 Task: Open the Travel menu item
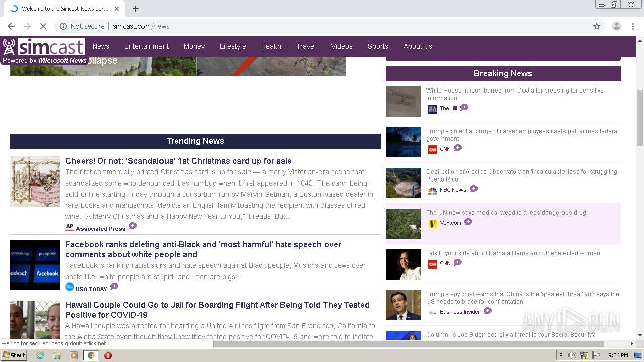click(306, 46)
